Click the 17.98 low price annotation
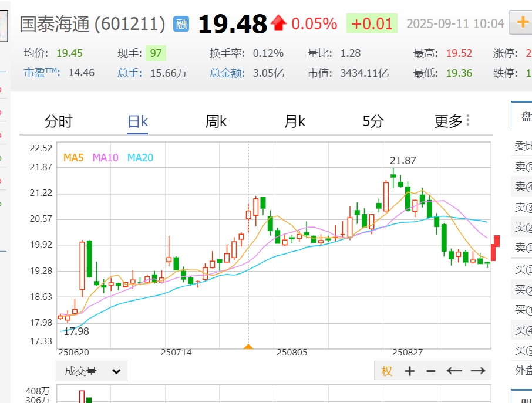 [x=76, y=331]
